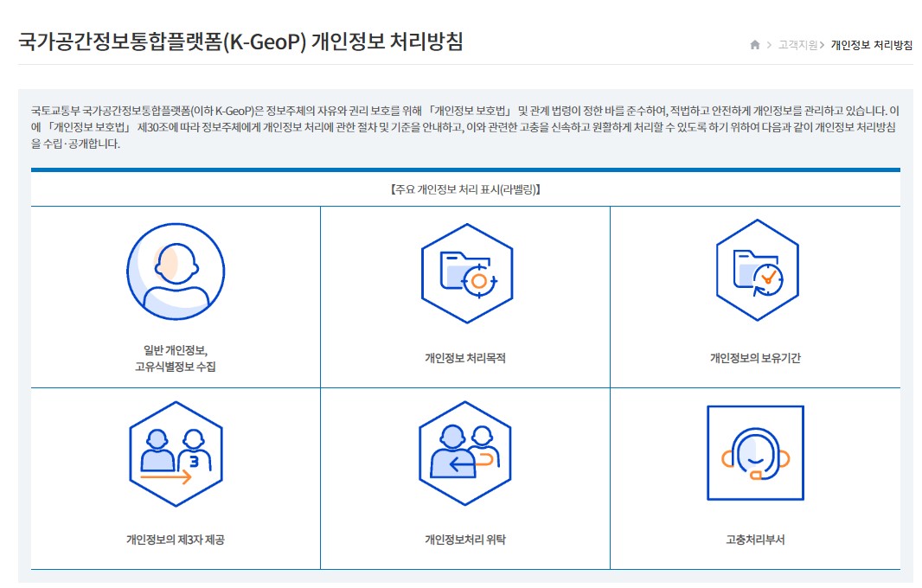Viewport: 922px width, 588px height.
Task: Select the 일반 개인정보, 고유식별정보 수집 label
Action: click(x=176, y=358)
